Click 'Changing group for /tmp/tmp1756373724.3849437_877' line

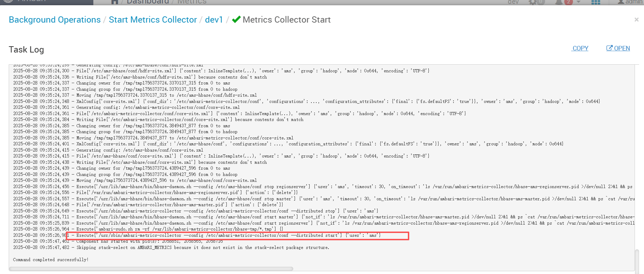(125, 132)
